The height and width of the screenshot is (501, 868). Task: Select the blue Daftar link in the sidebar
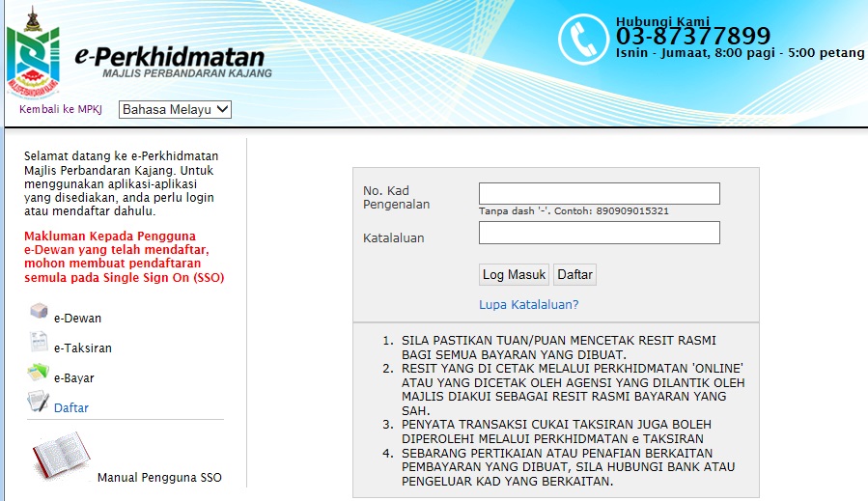[x=71, y=408]
